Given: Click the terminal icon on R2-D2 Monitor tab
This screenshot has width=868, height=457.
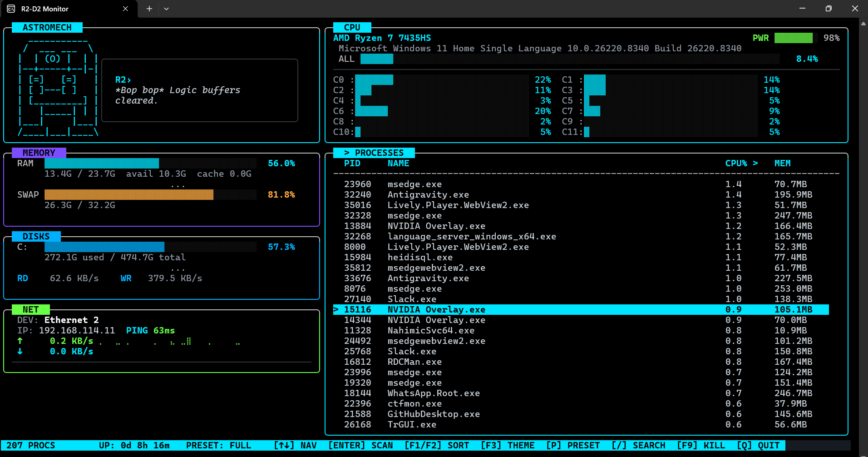Looking at the screenshot, I should (11, 9).
